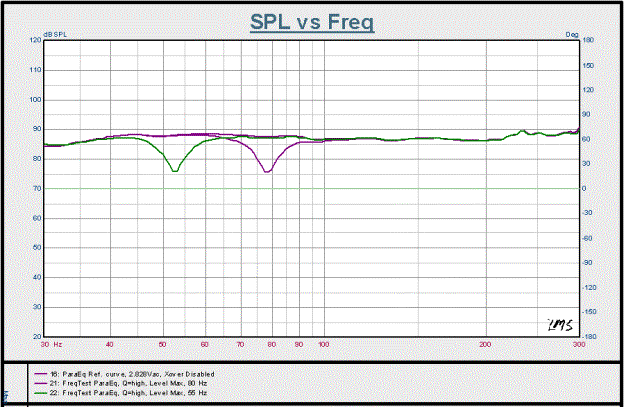Click the Deg axis label at top right
Screen dimensions: 624x407
click(572, 35)
